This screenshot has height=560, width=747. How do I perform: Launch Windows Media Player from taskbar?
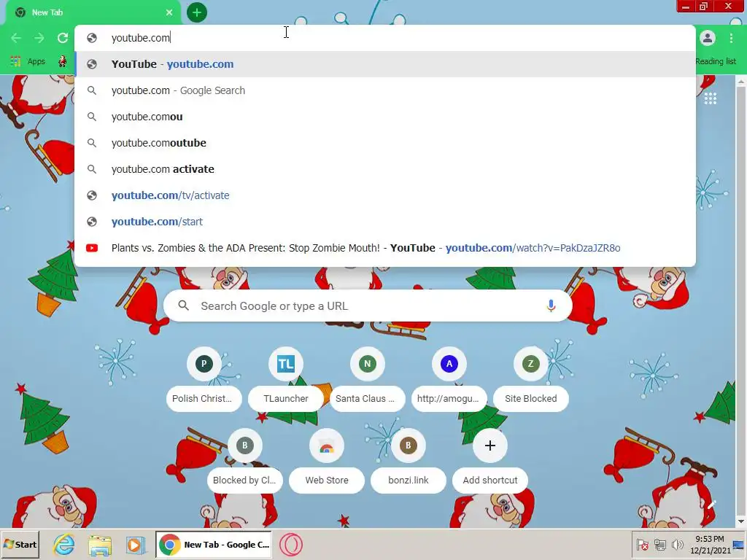tap(136, 544)
